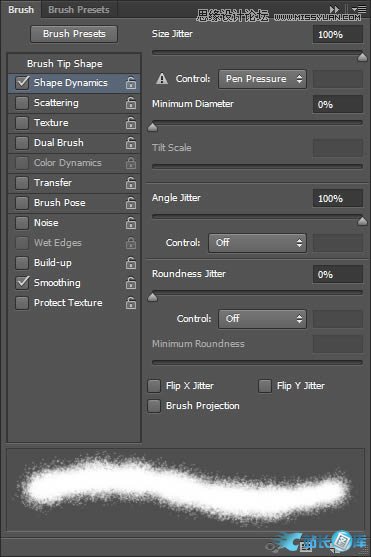Switch to the Brush Presets tab
371x557 pixels.
click(x=79, y=10)
